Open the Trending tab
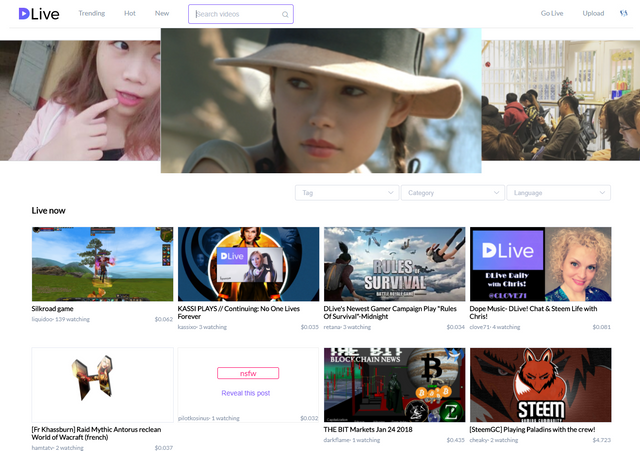Viewport: 640px width, 451px height. (92, 13)
